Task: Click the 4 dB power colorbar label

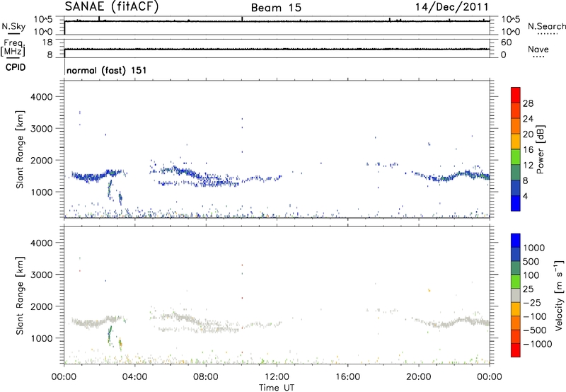Action: point(525,196)
